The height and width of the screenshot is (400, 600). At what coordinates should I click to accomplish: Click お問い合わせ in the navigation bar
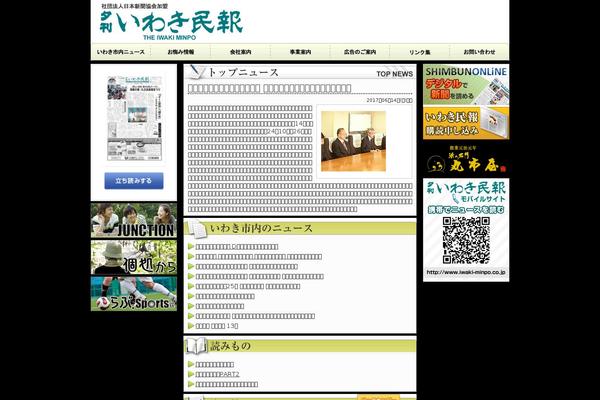[x=479, y=52]
